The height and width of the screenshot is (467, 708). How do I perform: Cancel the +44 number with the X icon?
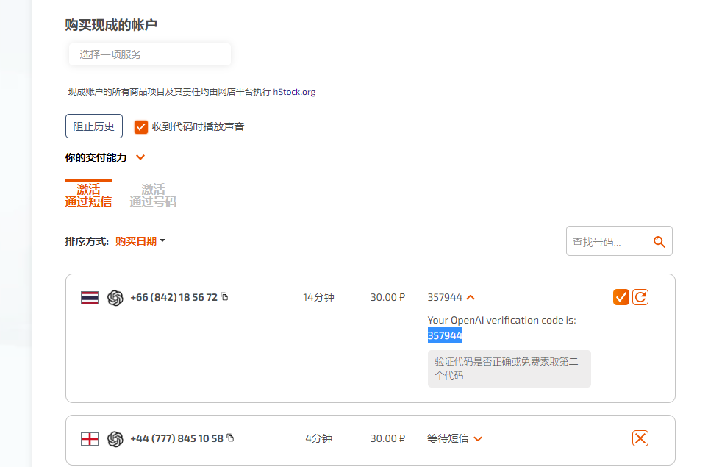[x=641, y=438]
